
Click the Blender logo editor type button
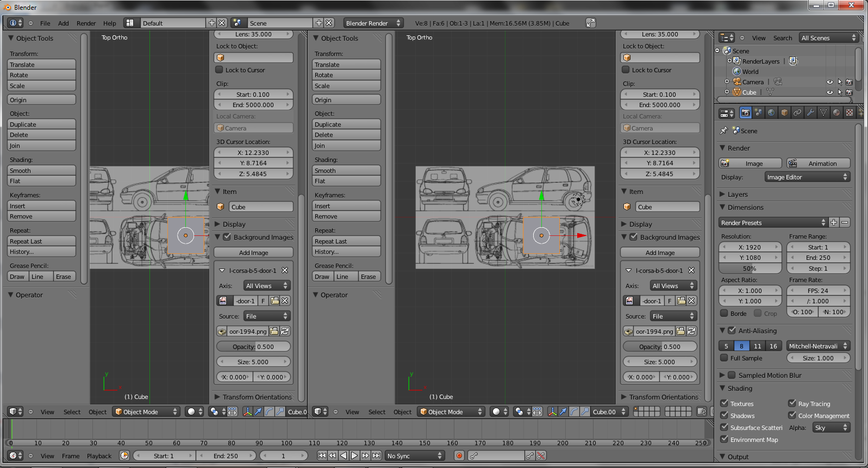coord(16,23)
